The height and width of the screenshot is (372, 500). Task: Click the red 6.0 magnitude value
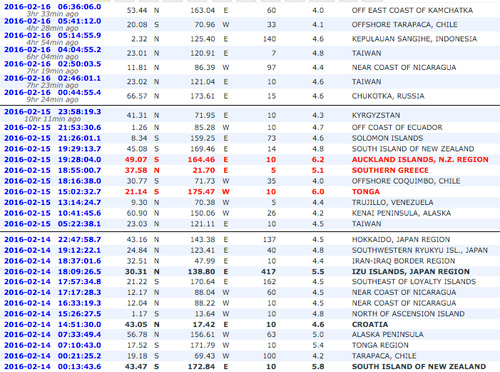point(318,191)
